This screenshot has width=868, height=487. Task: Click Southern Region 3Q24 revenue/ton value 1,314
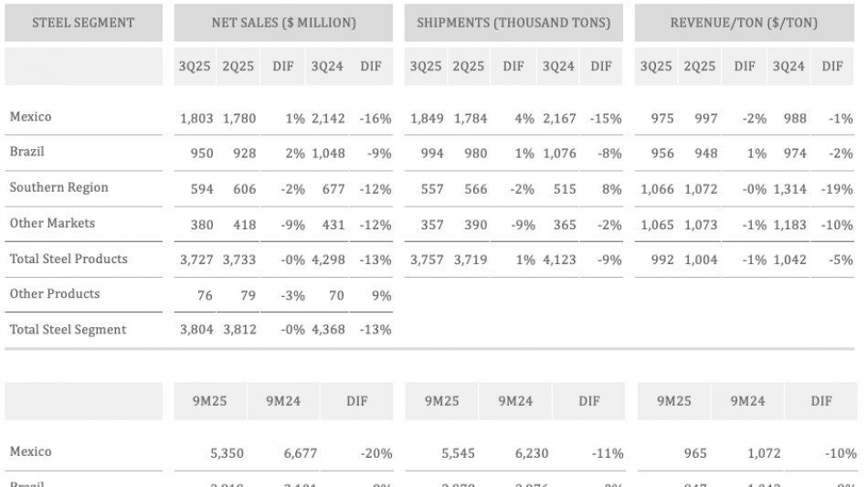(789, 188)
